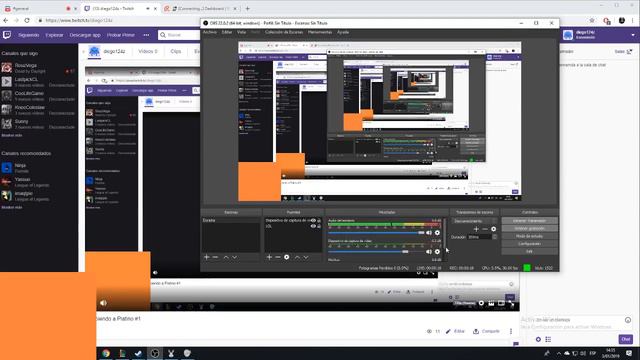Image resolution: width=640 pixels, height=360 pixels.
Task: Open the emote picker in the chat input
Action: pyautogui.click(x=628, y=320)
